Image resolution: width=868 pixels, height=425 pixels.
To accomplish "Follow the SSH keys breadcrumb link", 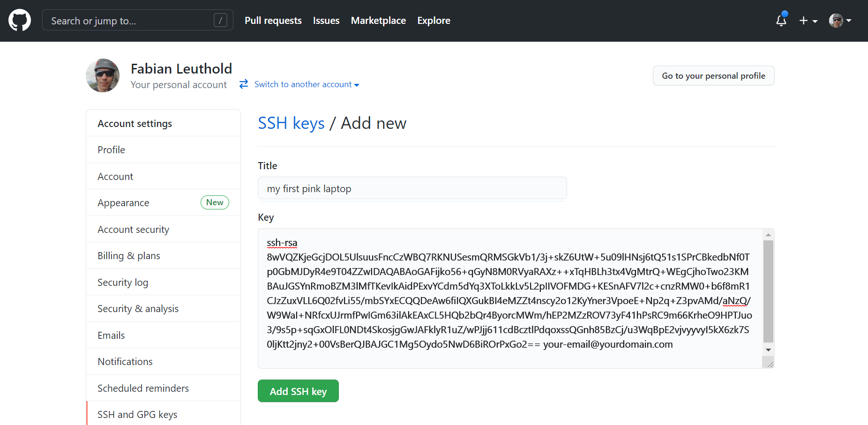I will [291, 123].
